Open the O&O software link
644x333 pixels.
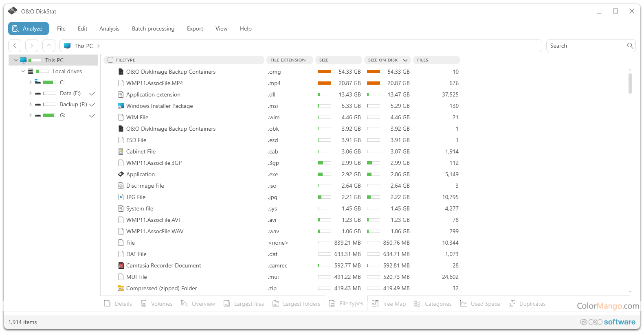pos(608,322)
